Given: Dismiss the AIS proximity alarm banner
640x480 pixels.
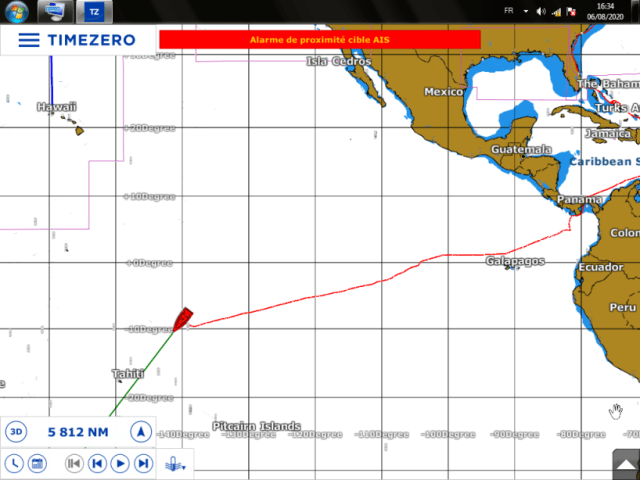Looking at the screenshot, I should point(320,39).
